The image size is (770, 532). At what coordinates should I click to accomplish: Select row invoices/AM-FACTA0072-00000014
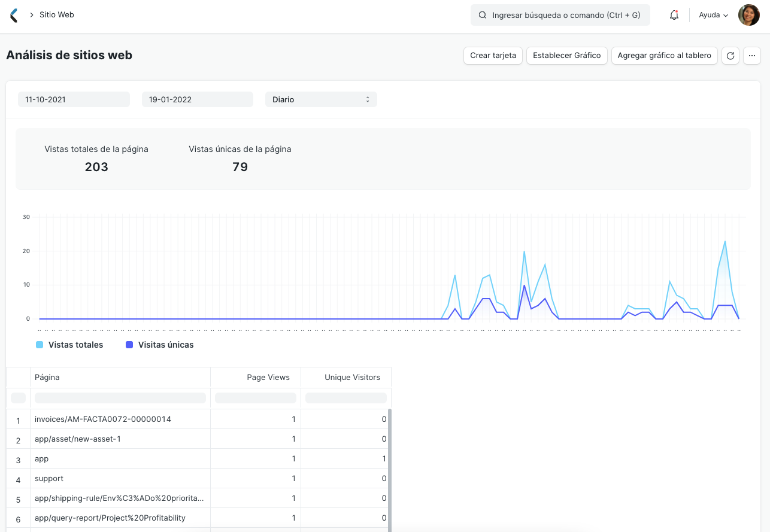[198, 419]
